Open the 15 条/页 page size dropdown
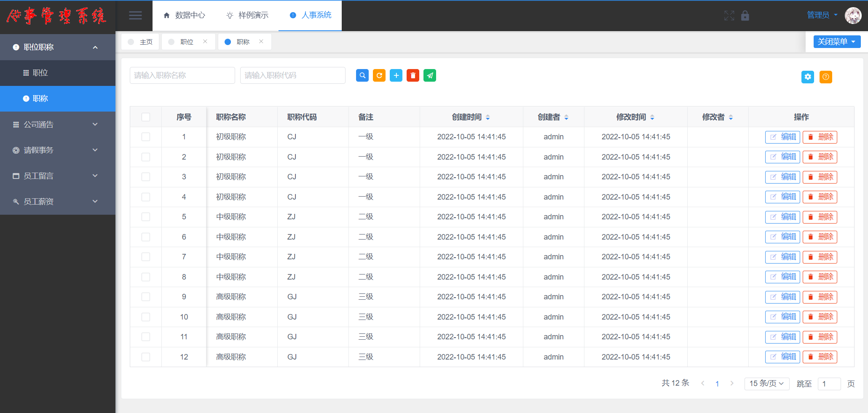 pyautogui.click(x=766, y=384)
